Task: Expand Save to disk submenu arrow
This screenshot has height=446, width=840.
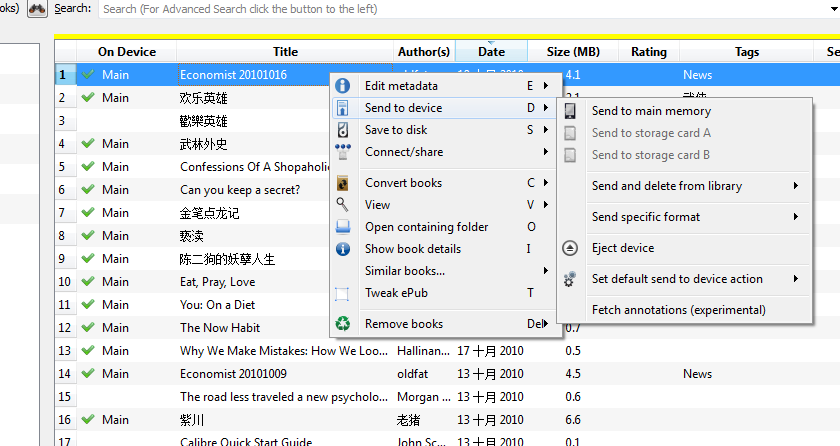Action: click(x=546, y=130)
